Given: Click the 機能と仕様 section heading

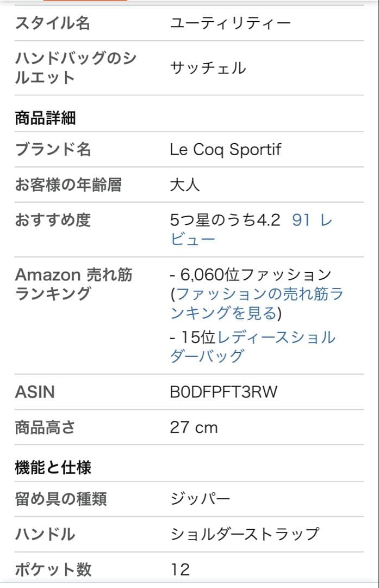Looking at the screenshot, I should [x=53, y=467].
